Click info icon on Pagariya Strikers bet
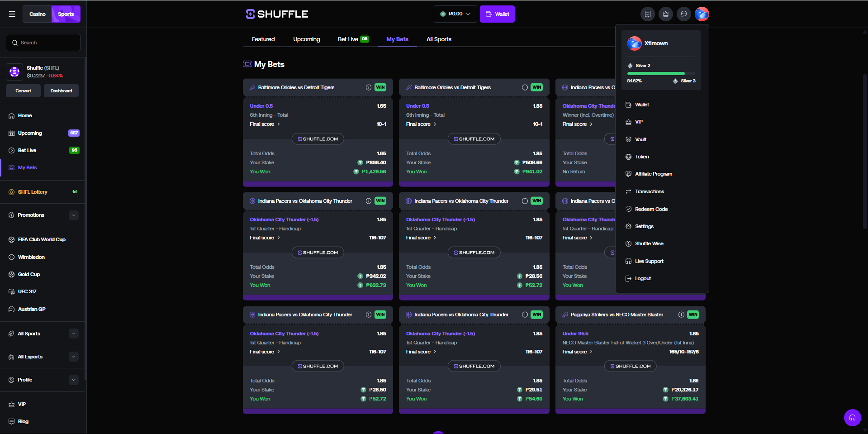Viewport: 868px width, 434px height. coord(681,315)
